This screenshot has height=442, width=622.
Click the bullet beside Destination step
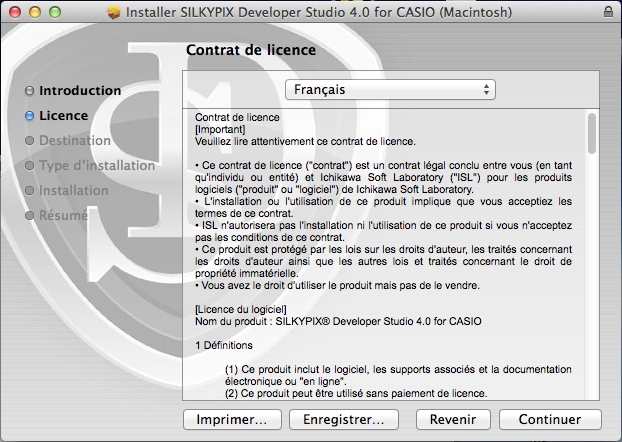pyautogui.click(x=30, y=141)
